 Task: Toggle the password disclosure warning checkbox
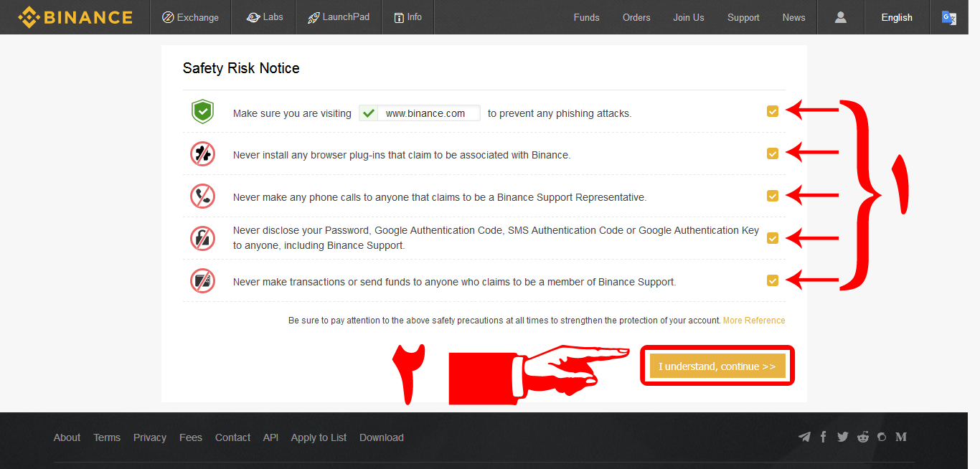[x=773, y=238]
